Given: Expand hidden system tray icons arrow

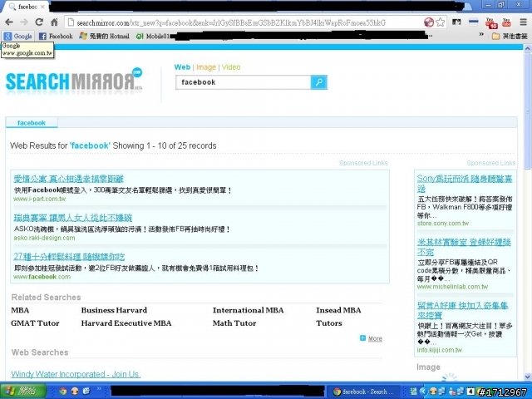Looking at the screenshot, I should pos(423,392).
